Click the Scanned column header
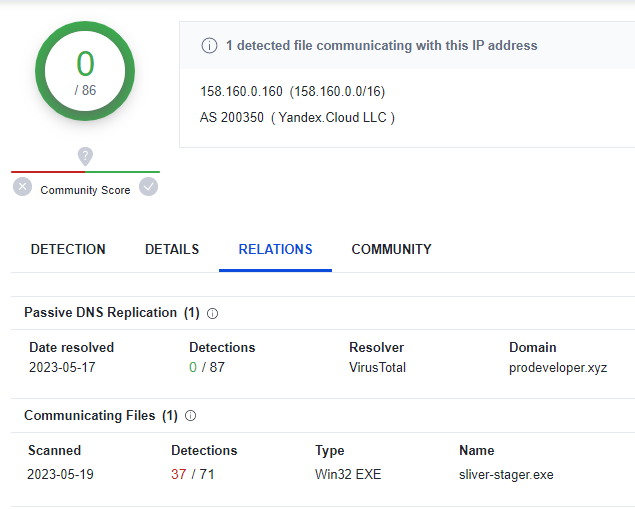The height and width of the screenshot is (509, 635). (55, 450)
